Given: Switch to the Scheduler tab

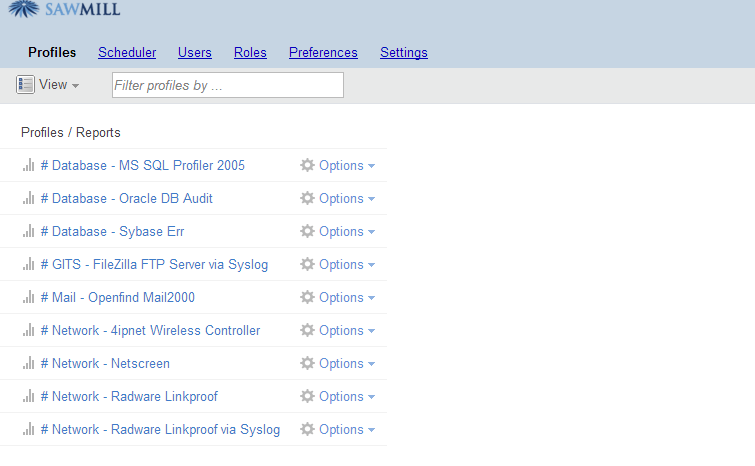Looking at the screenshot, I should point(127,53).
